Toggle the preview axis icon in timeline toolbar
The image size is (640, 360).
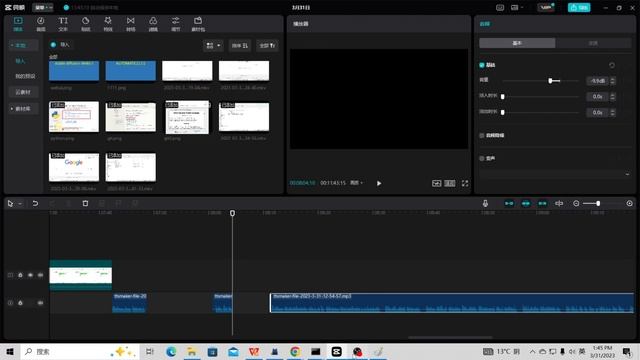click(x=559, y=203)
